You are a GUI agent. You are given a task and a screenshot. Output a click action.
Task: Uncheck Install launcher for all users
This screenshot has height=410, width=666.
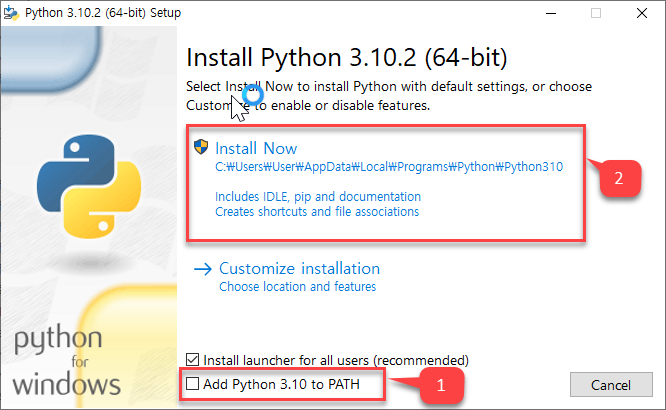192,360
